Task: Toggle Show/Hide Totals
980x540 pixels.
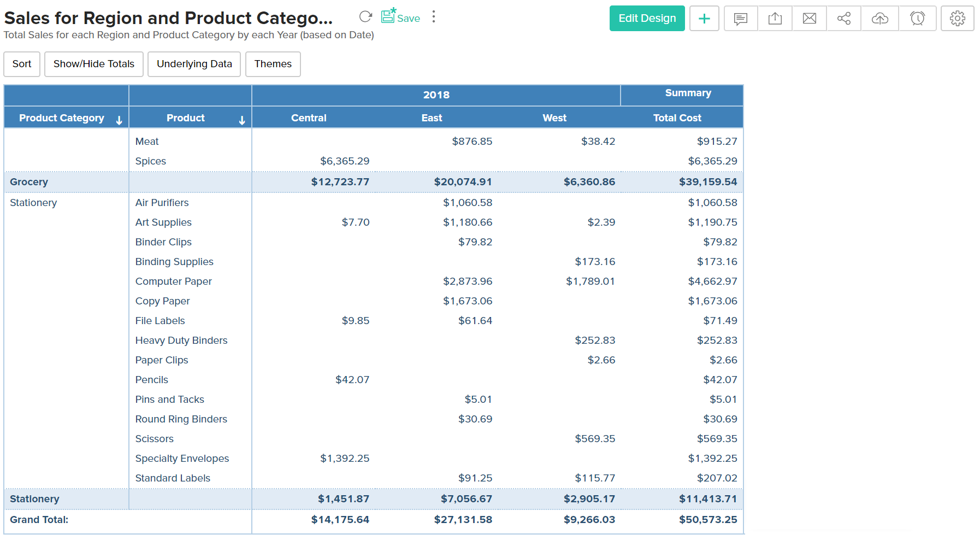Action: tap(94, 64)
